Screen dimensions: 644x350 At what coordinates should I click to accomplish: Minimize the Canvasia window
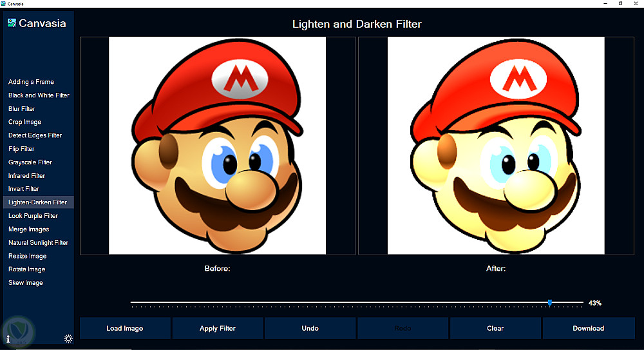[605, 3]
